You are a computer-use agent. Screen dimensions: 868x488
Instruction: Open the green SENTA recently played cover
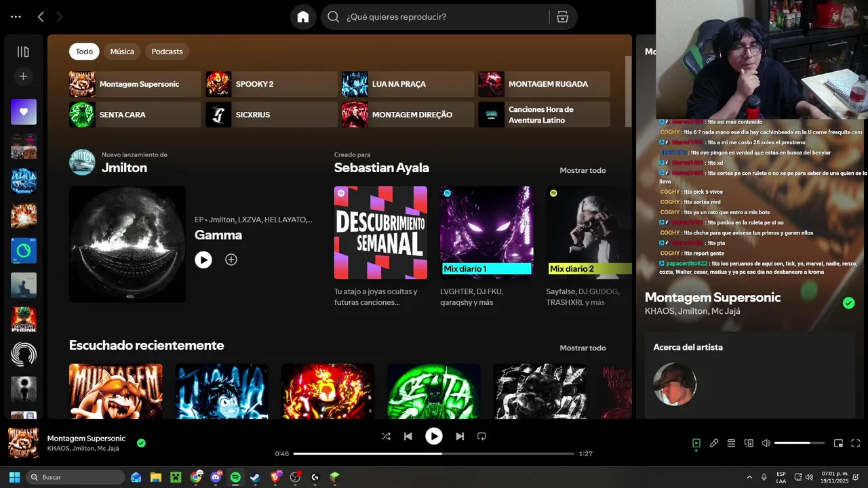pyautogui.click(x=433, y=391)
